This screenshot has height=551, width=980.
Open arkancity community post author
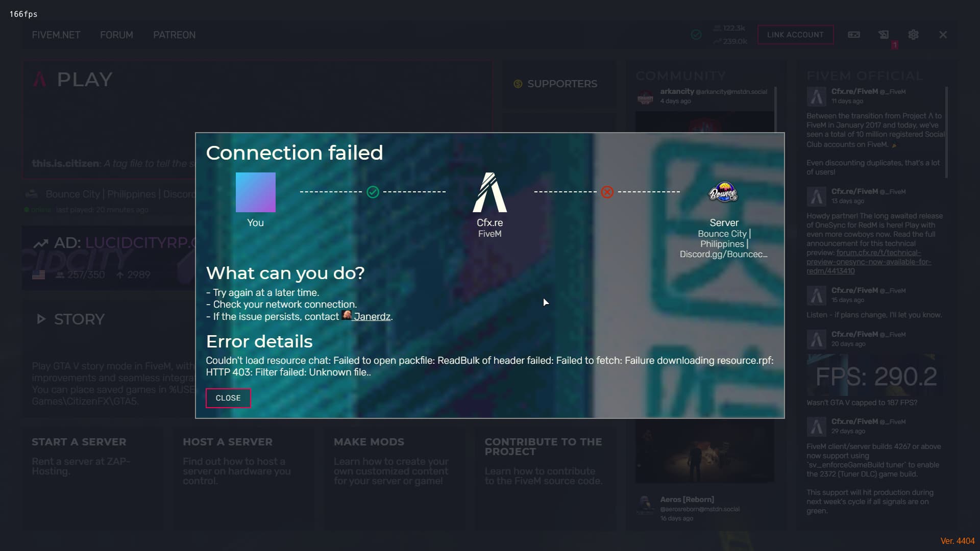[677, 91]
